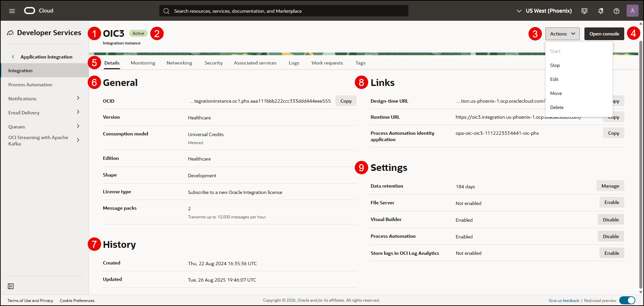Image resolution: width=644 pixels, height=306 pixels.
Task: Click the Open console button
Action: pos(604,34)
